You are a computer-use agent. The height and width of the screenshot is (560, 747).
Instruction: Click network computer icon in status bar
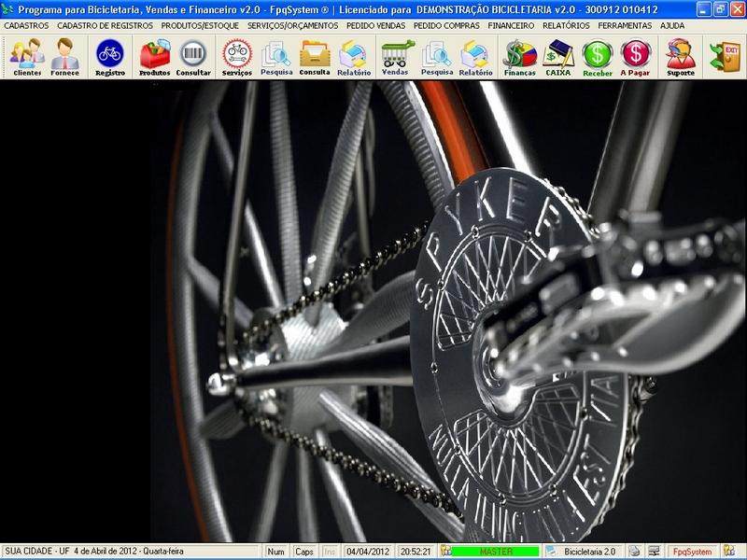[x=655, y=551]
